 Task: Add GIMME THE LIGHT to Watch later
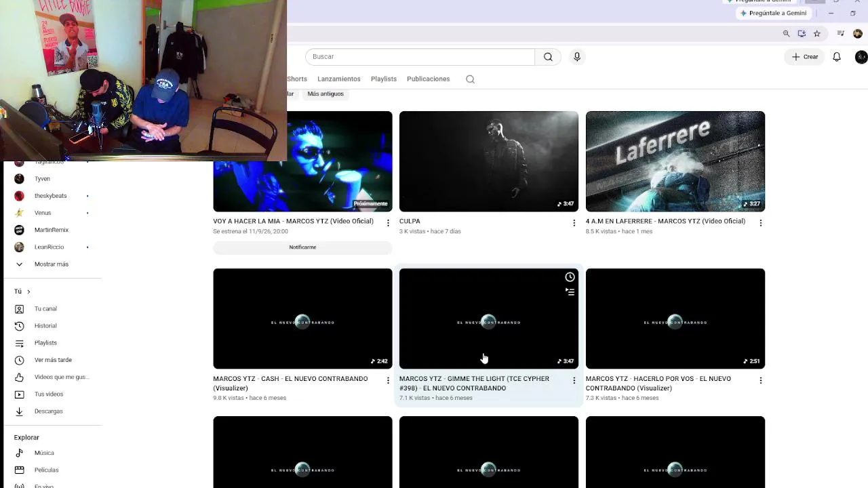coord(570,277)
